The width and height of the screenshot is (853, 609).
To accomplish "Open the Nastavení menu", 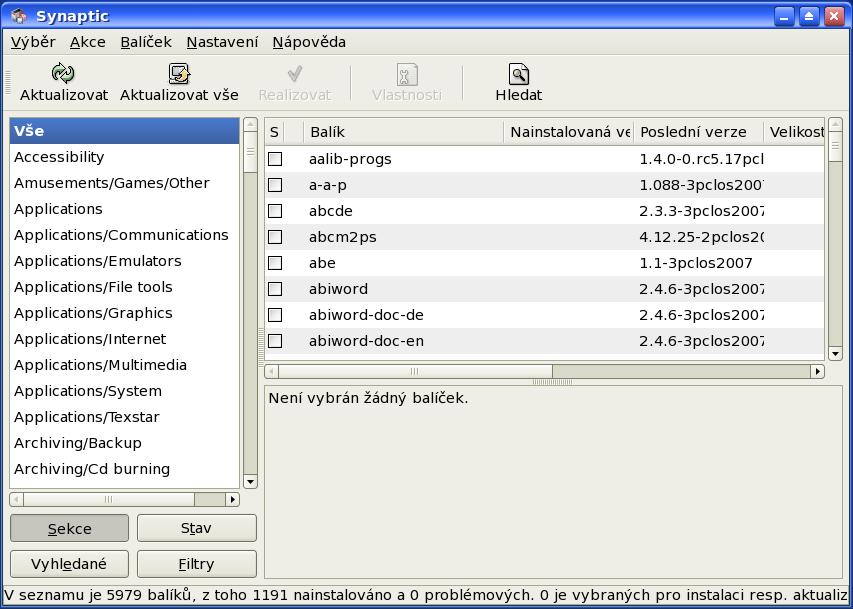I will (222, 42).
